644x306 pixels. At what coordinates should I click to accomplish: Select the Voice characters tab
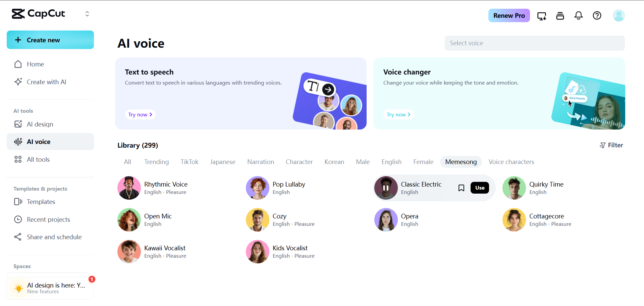tap(512, 162)
